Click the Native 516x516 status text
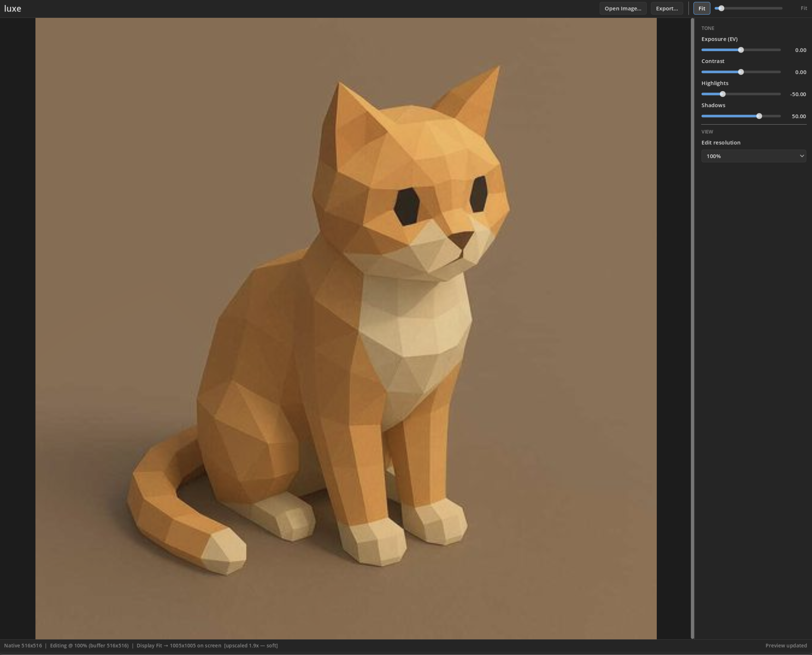The width and height of the screenshot is (812, 655). [x=23, y=646]
